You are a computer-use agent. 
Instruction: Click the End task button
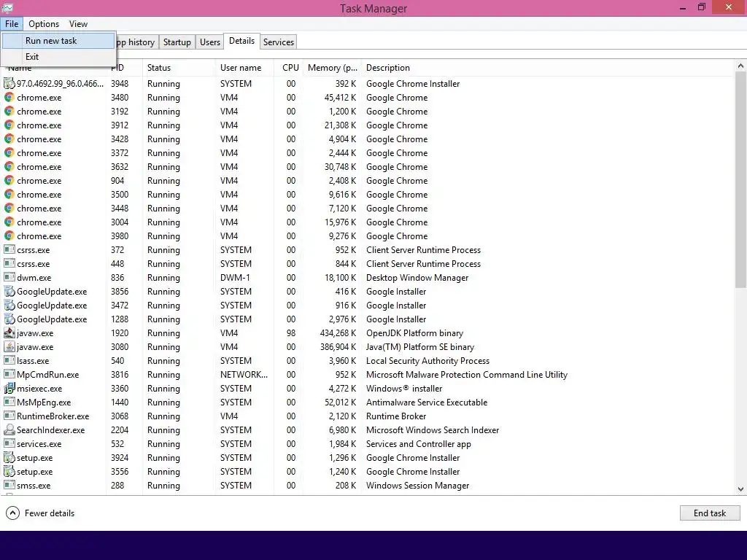tap(709, 513)
